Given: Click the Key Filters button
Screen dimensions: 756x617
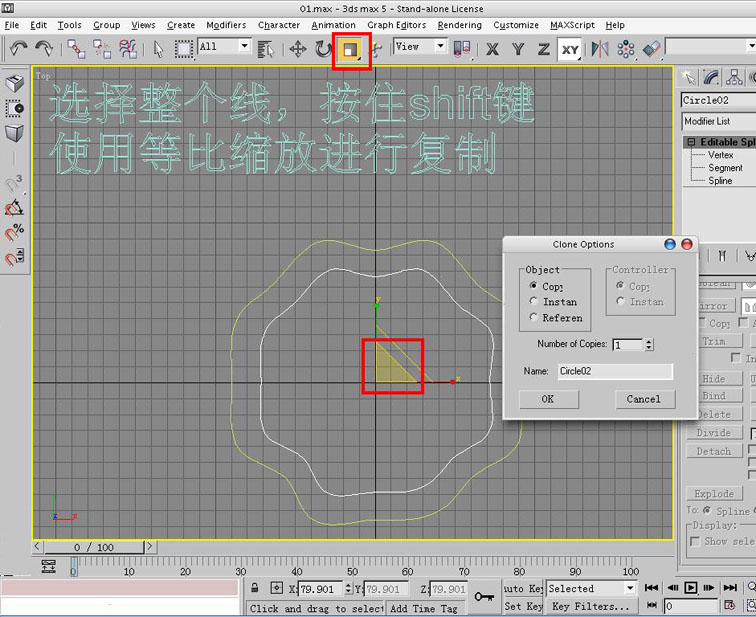Looking at the screenshot, I should point(591,606).
